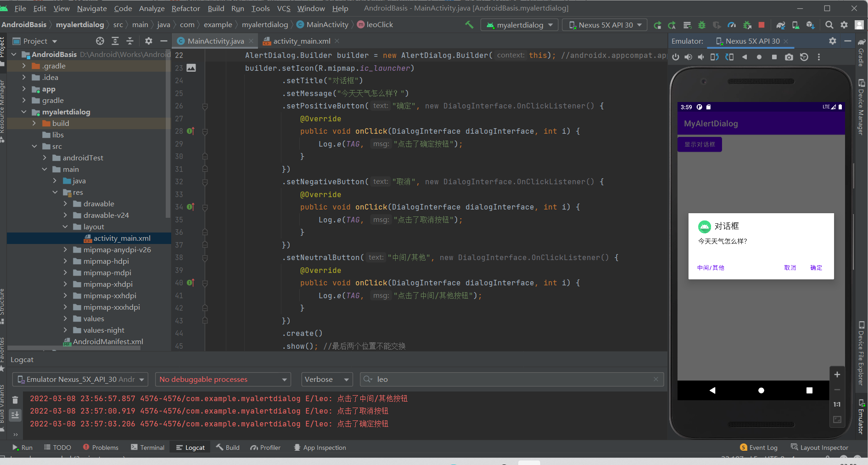Open the myalertdialog run configuration dropdown

pos(520,25)
